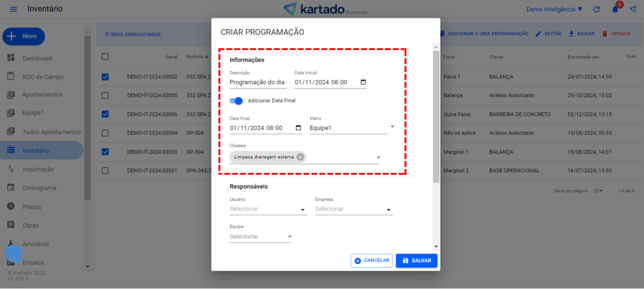Click the refresh icon in header
Screen dimensions: 644x289
pos(596,9)
